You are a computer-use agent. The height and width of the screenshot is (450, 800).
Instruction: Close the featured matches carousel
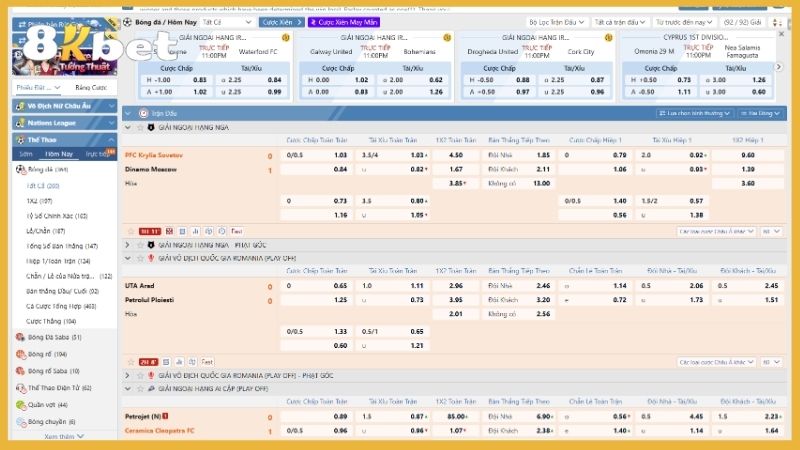tap(781, 34)
